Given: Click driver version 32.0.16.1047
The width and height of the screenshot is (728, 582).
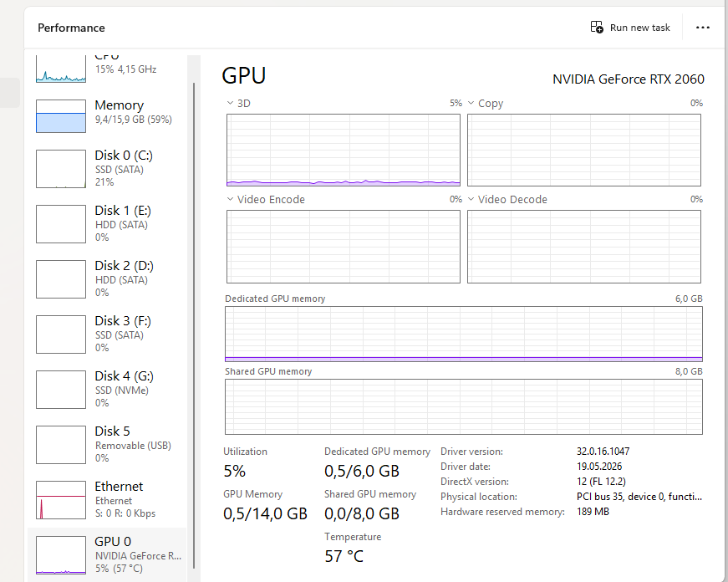Looking at the screenshot, I should [x=603, y=452].
